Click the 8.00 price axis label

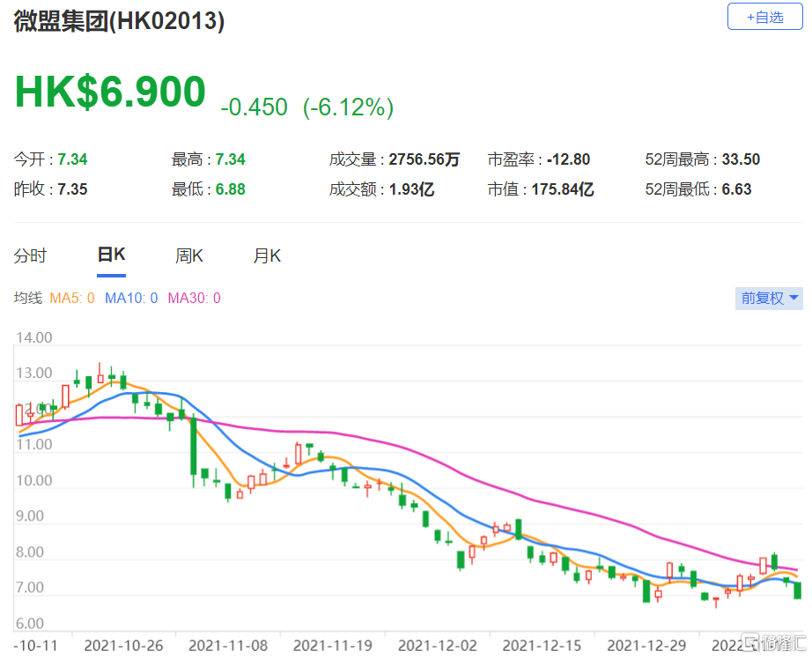[x=30, y=551]
